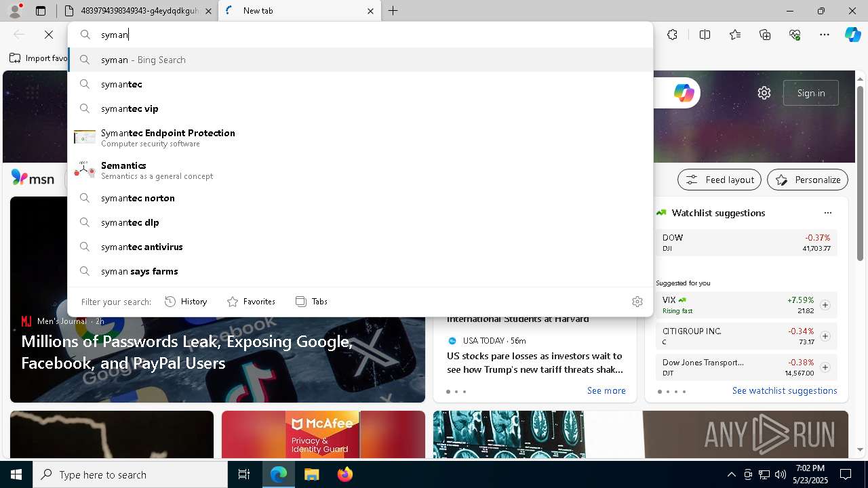This screenshot has width=868, height=488.
Task: Choose 'syman says farms' suggestion
Action: click(360, 271)
